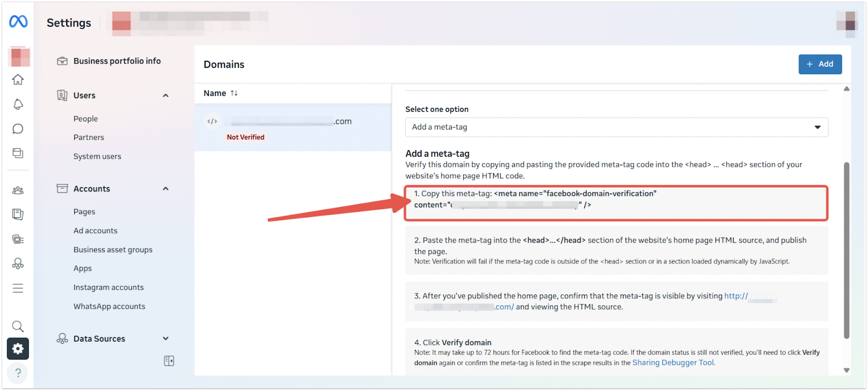Click the Meta logo icon

click(18, 21)
